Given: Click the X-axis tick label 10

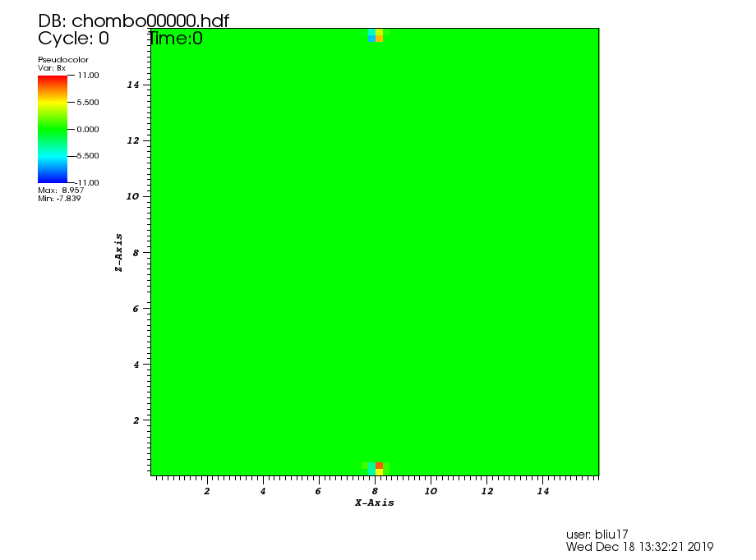Looking at the screenshot, I should click(x=431, y=491).
